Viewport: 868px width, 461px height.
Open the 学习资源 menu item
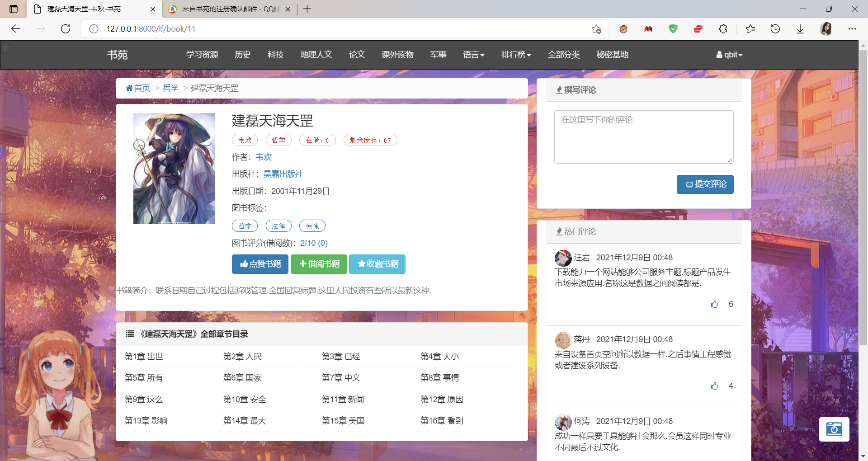point(202,55)
